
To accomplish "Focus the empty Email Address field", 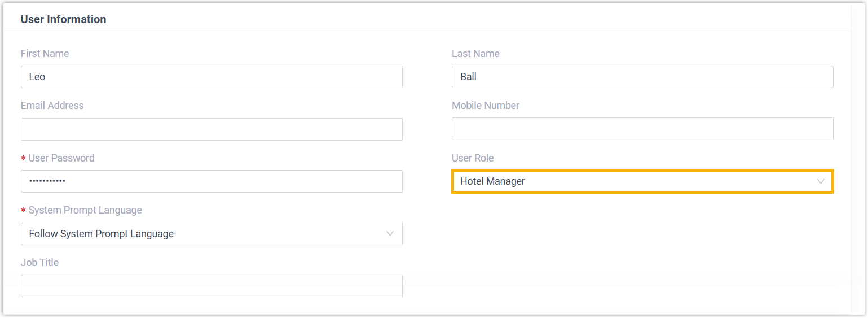I will pyautogui.click(x=212, y=129).
